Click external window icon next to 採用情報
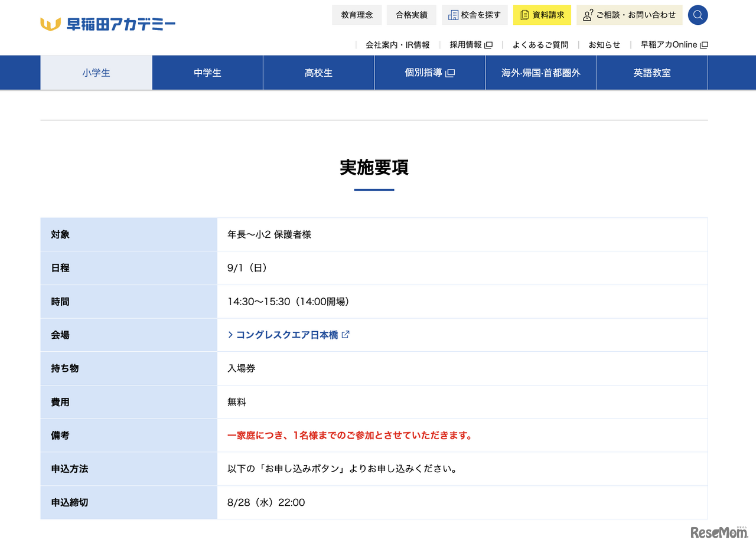The height and width of the screenshot is (546, 756). (488, 45)
